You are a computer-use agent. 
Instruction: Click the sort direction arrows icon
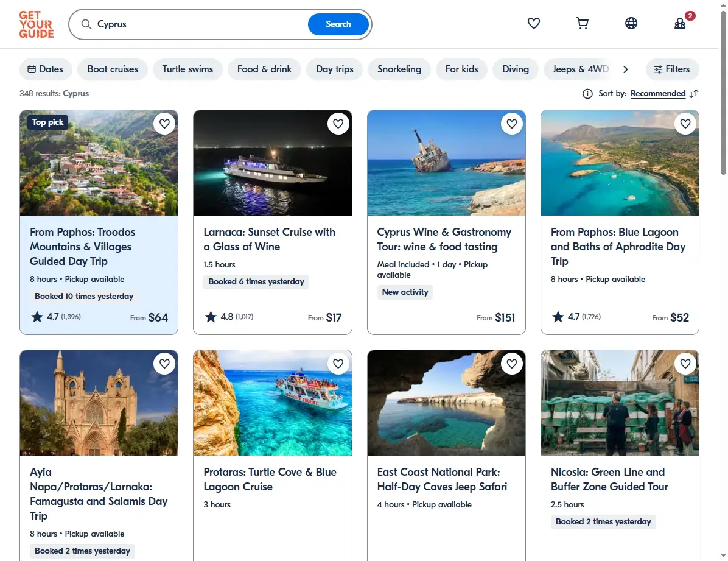click(x=694, y=94)
